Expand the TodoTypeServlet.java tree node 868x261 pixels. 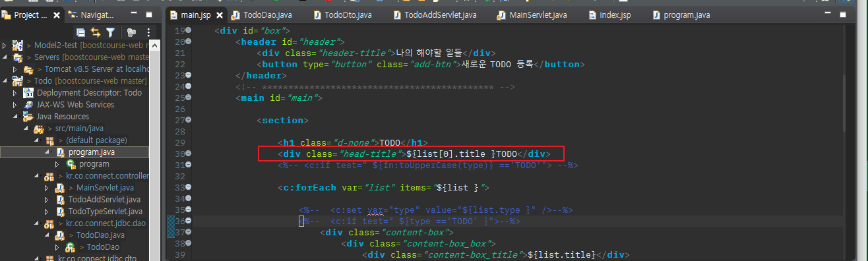pos(47,212)
